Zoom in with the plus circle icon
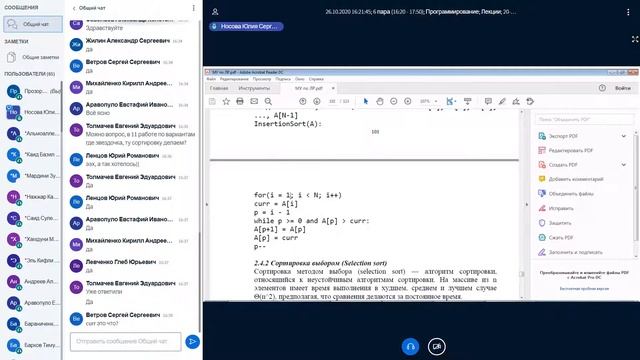Image resolution: width=640 pixels, height=360 pixels. tap(408, 102)
